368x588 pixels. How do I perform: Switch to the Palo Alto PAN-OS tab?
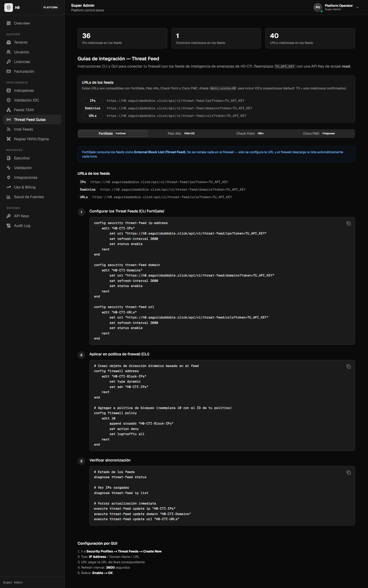tap(181, 134)
